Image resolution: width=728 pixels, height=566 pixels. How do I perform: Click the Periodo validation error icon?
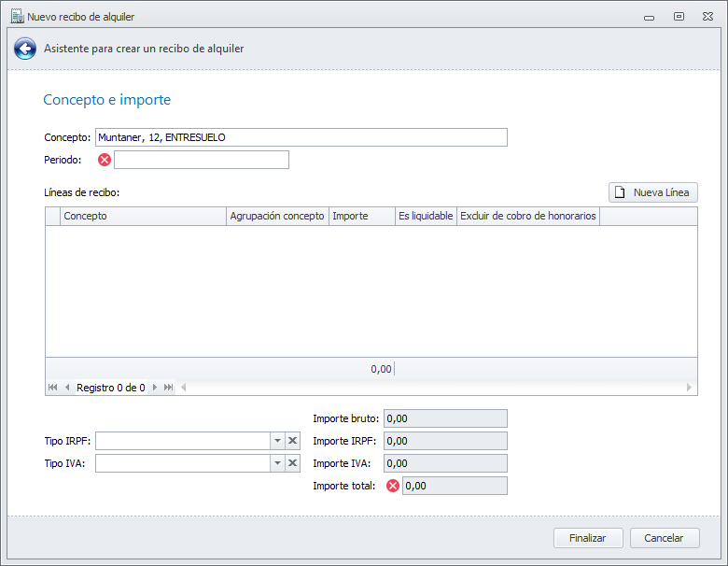tap(105, 160)
